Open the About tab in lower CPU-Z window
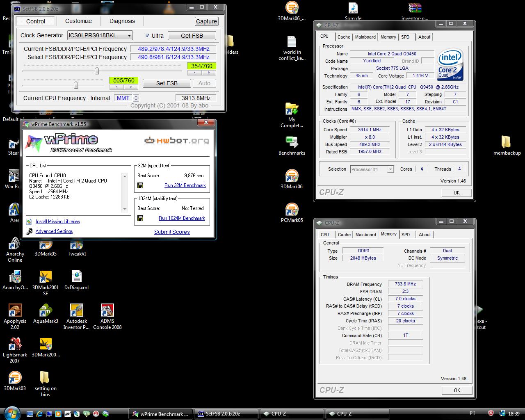Screen dimensions: 525x420 click(x=425, y=235)
